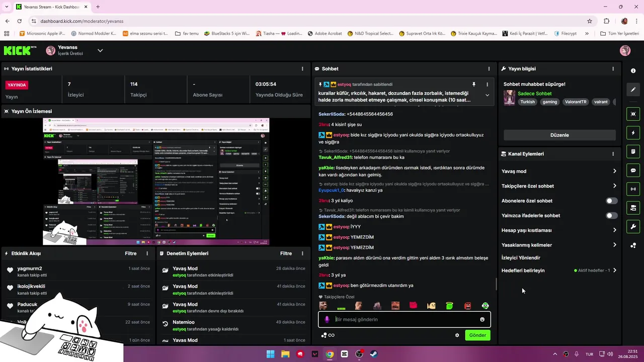Expand the pinned message chevron
Image resolution: width=644 pixels, height=362 pixels.
[x=487, y=95]
